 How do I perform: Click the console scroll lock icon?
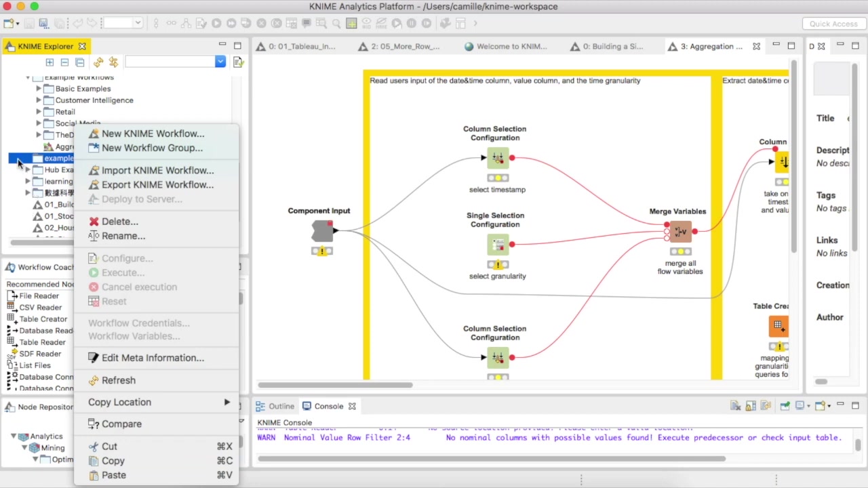[751, 406]
